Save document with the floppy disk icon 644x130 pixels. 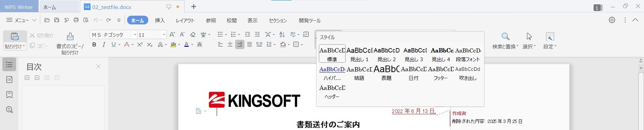pyautogui.click(x=57, y=20)
